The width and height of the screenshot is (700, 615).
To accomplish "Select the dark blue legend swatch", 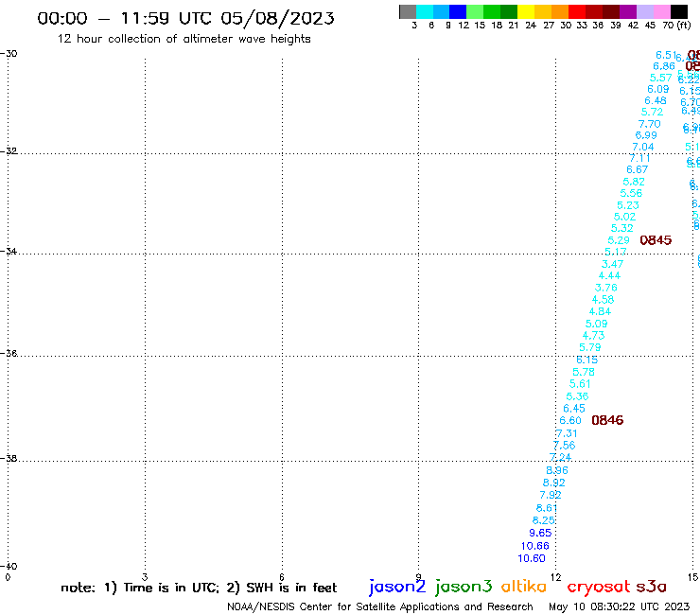I will 458,11.
